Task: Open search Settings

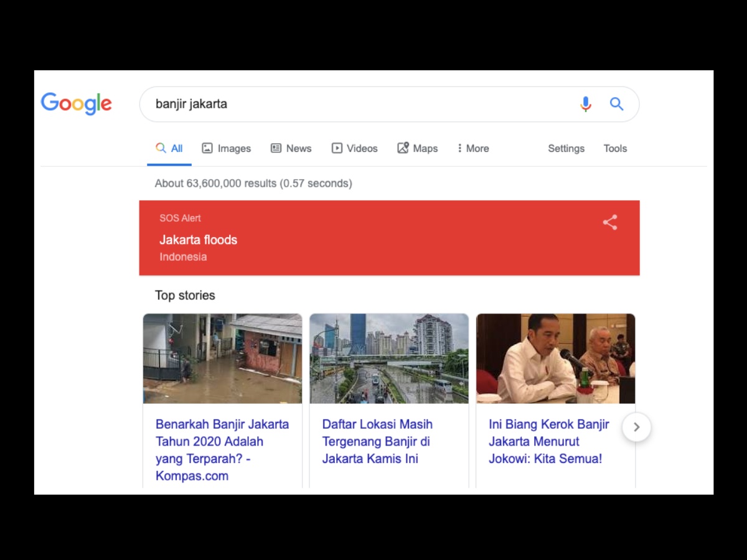Action: point(566,148)
